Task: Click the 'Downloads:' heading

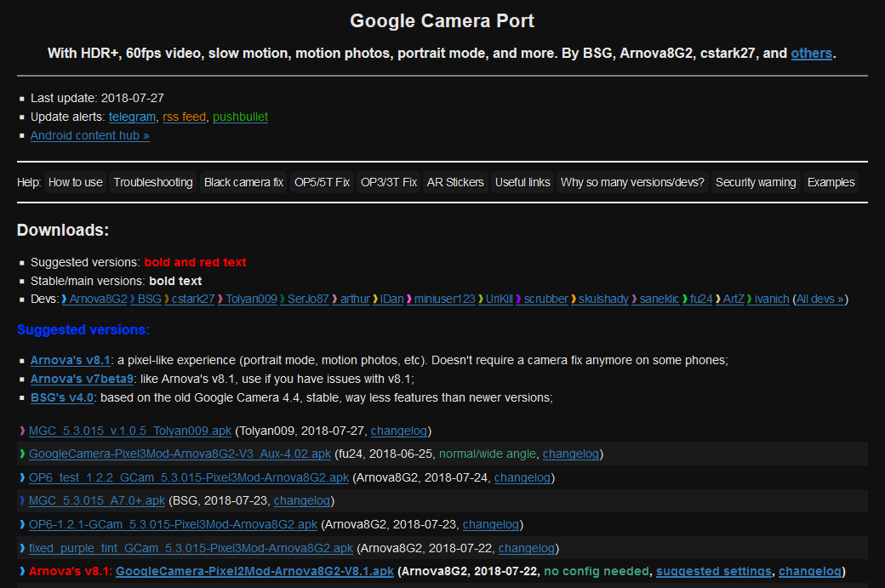Action: click(x=63, y=231)
